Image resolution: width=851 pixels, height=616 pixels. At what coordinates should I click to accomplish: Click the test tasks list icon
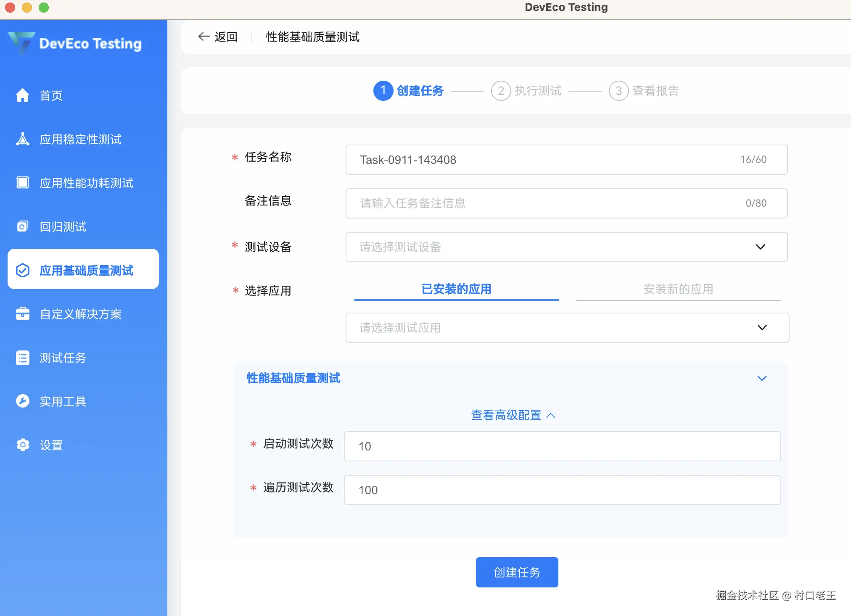22,358
